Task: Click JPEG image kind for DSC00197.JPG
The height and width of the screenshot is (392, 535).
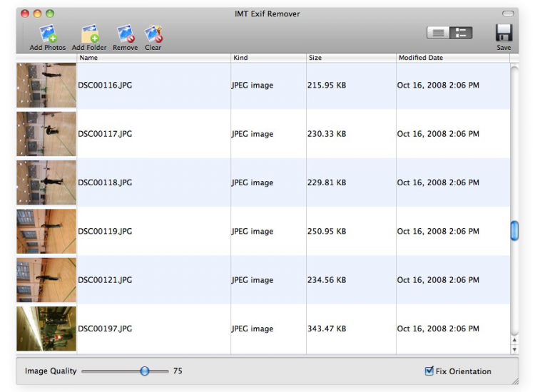Action: coord(253,329)
